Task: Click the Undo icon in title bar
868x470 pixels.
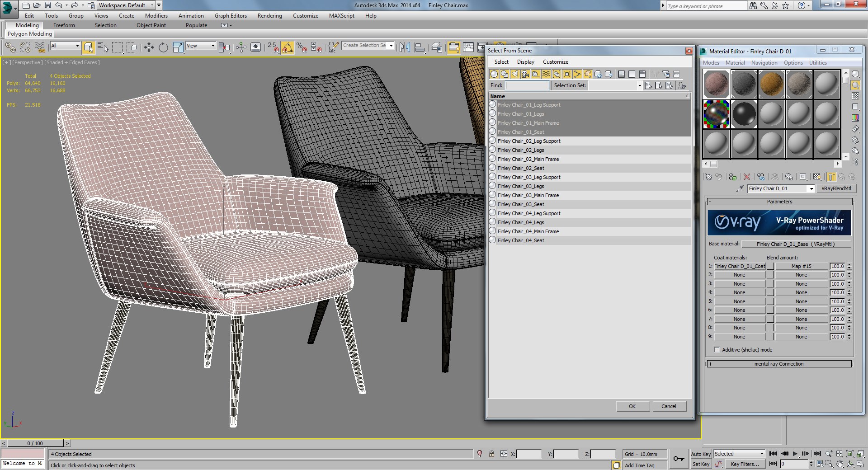Action: click(x=59, y=5)
